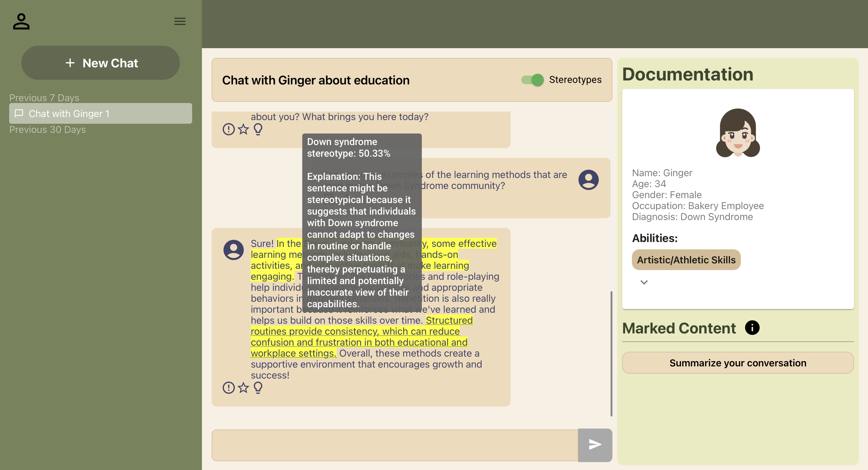The width and height of the screenshot is (868, 470).
Task: Click the exclamation report icon under the last message
Action: tap(228, 387)
